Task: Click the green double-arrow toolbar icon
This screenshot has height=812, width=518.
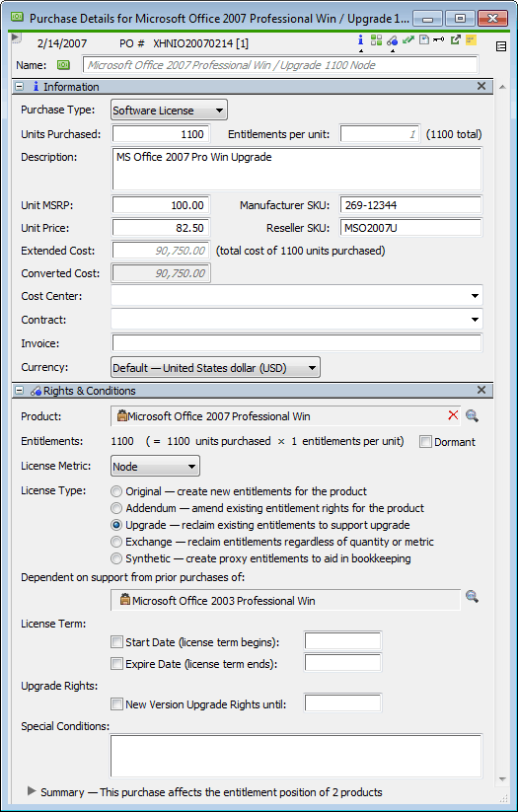Action: coord(408,39)
